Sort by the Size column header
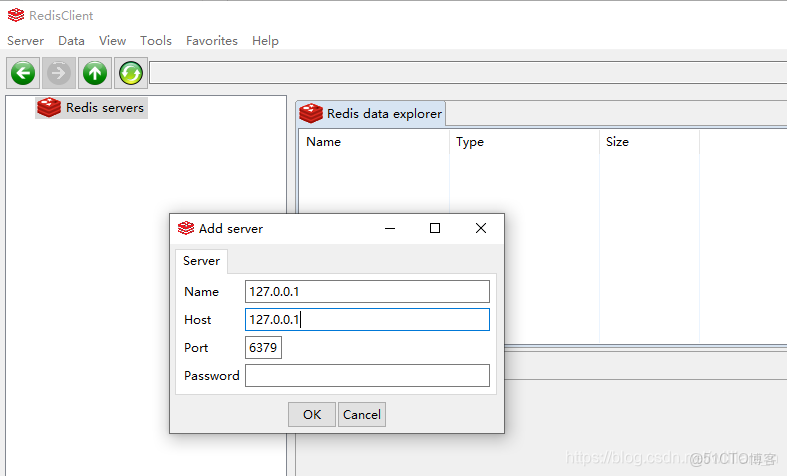 (x=649, y=142)
